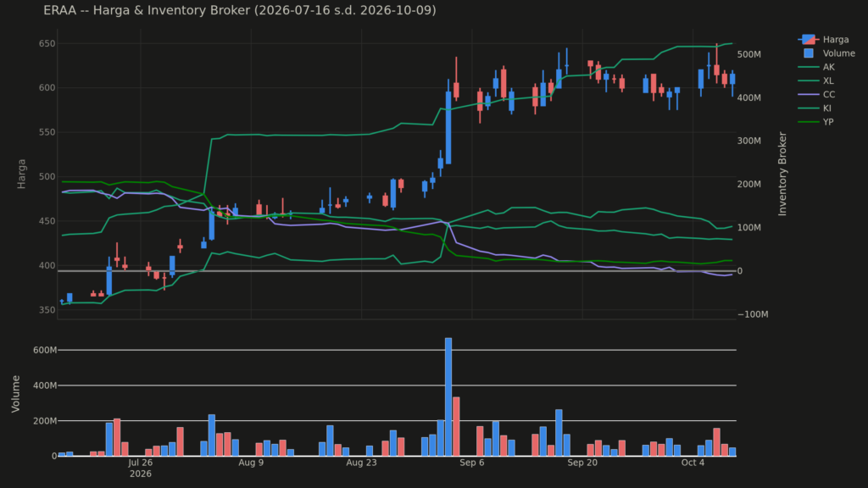Click the Aug 23 date label
This screenshot has height=488, width=868.
361,463
